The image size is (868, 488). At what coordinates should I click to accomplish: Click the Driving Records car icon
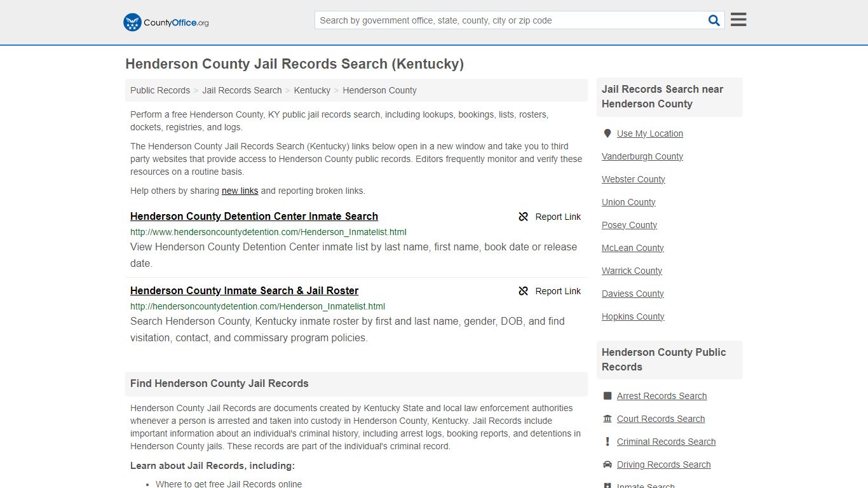[607, 464]
